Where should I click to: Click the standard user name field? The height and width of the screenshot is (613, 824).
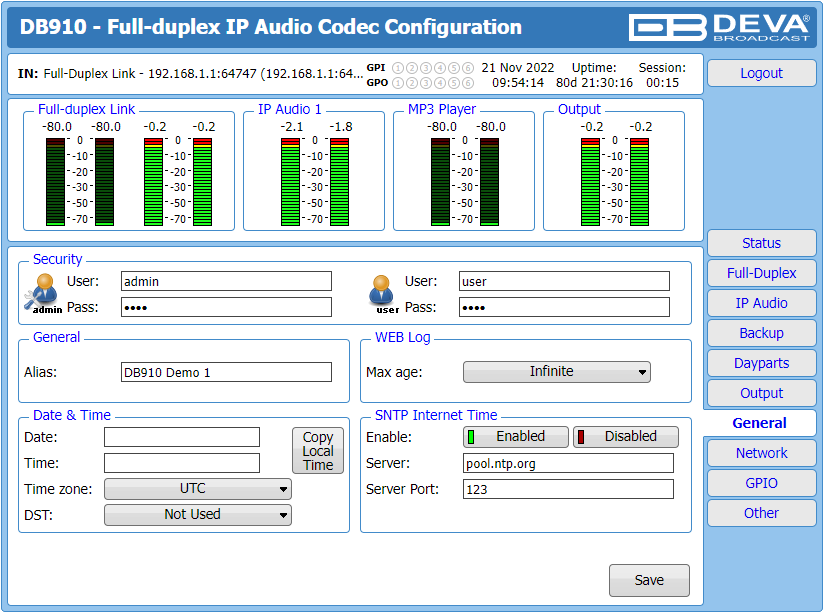[x=564, y=281]
